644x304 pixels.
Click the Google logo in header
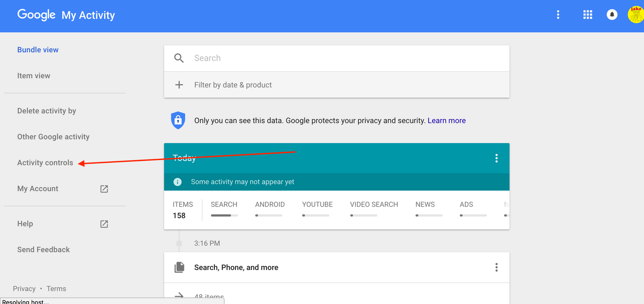36,15
